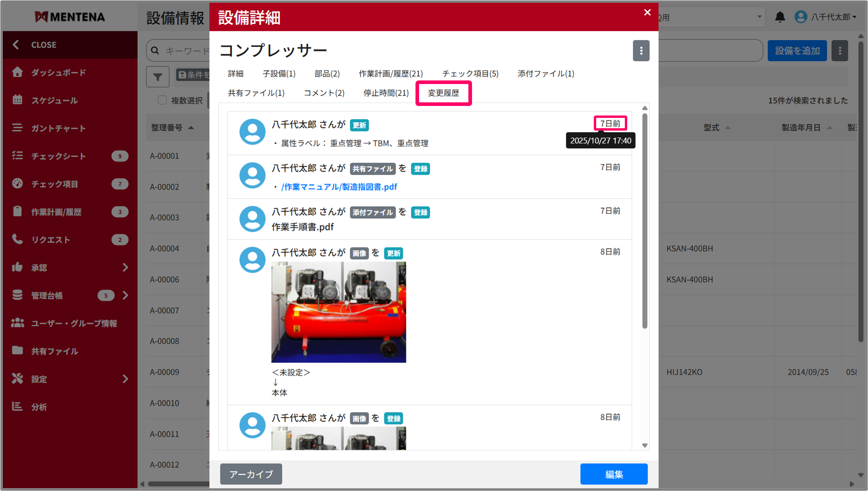Open the request phone icon

pos(17,239)
